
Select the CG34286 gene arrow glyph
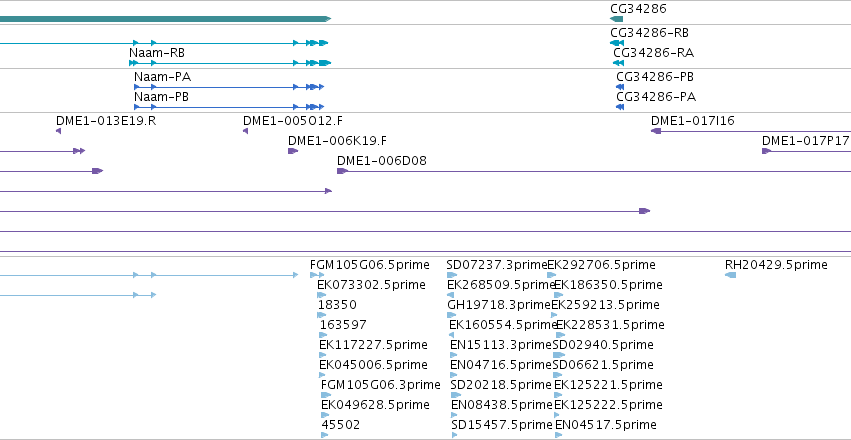coord(616,19)
